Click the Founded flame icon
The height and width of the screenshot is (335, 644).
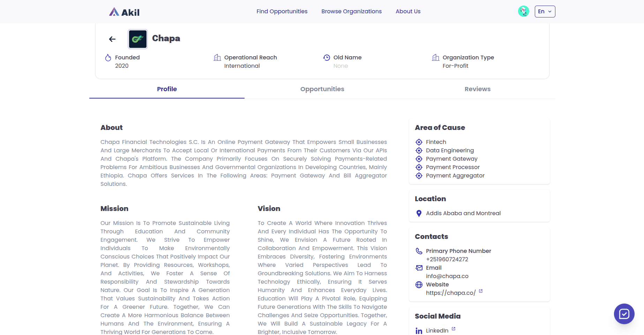[x=108, y=58]
